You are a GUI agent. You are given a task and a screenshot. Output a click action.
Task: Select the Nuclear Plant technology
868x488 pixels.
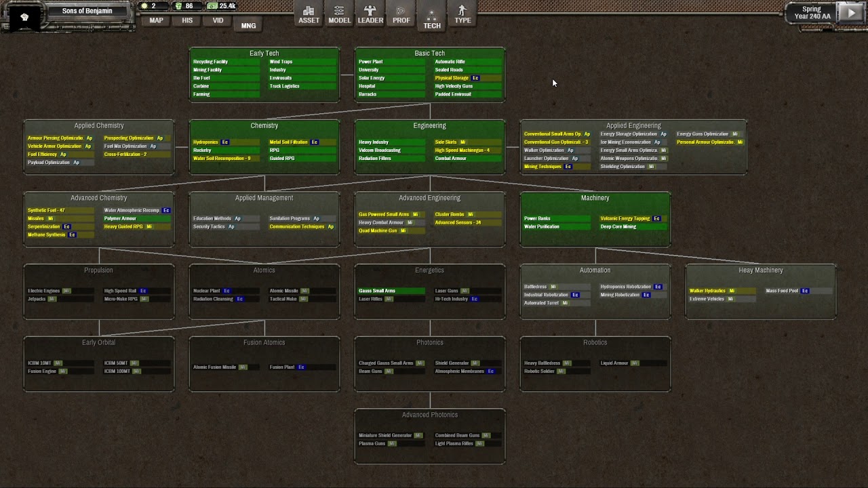pyautogui.click(x=226, y=291)
